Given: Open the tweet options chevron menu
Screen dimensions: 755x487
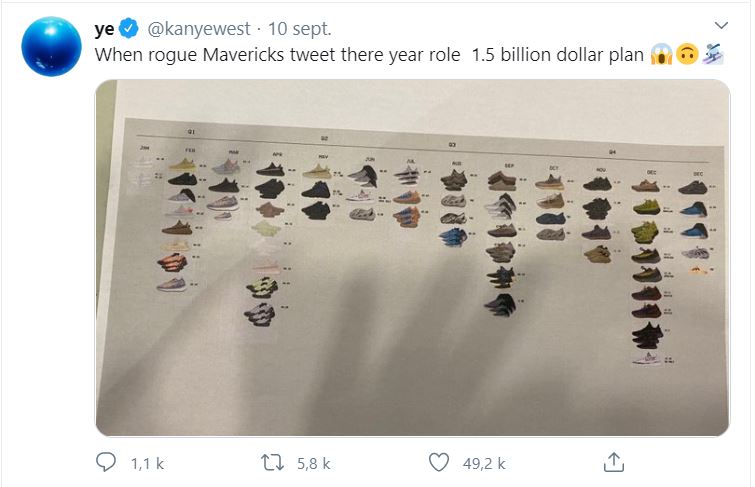Looking at the screenshot, I should point(721,25).
